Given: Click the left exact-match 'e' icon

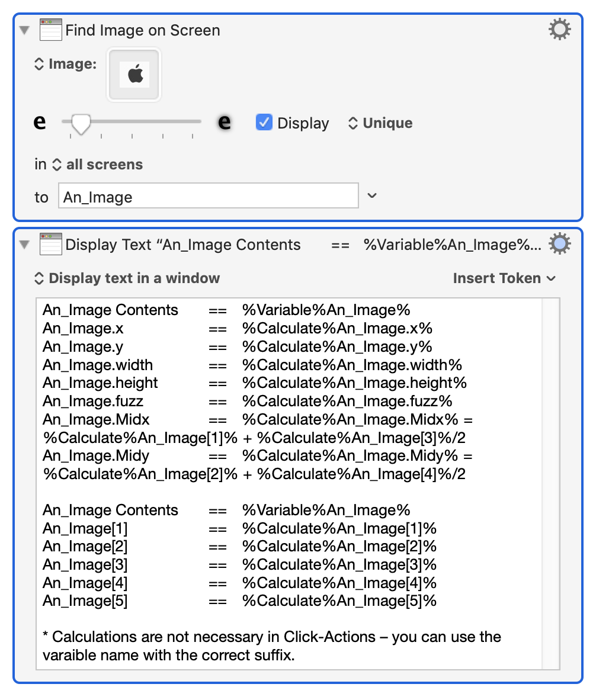Looking at the screenshot, I should click(39, 122).
